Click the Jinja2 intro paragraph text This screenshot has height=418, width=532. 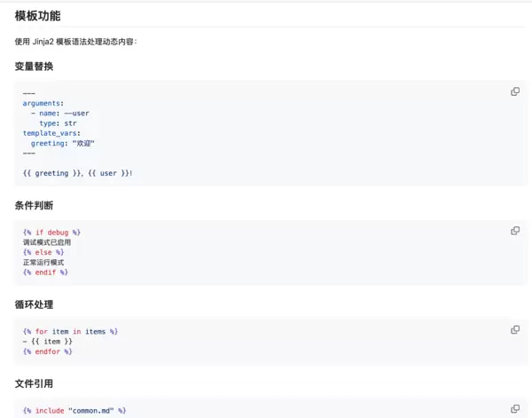(x=76, y=42)
